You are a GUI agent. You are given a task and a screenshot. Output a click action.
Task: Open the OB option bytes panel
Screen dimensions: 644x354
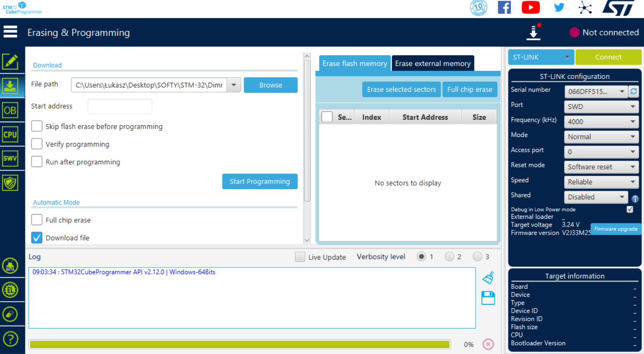(x=10, y=110)
